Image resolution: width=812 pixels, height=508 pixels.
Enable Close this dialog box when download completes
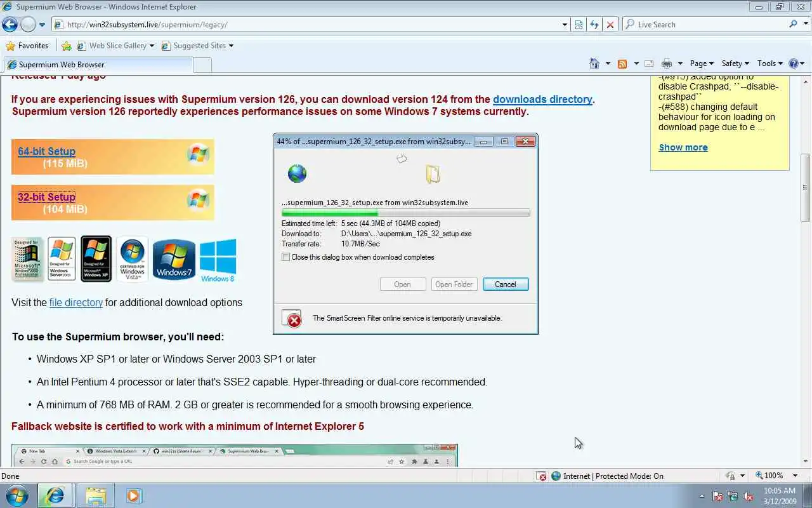tap(286, 257)
